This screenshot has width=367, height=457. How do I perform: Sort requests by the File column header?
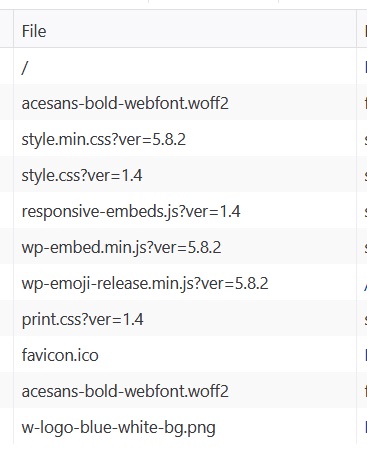pos(185,31)
